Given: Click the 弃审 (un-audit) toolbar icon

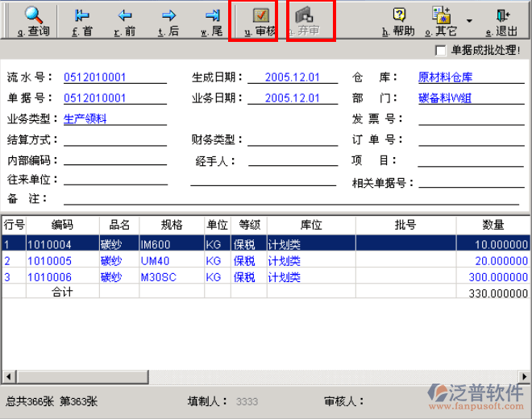Looking at the screenshot, I should [305, 16].
